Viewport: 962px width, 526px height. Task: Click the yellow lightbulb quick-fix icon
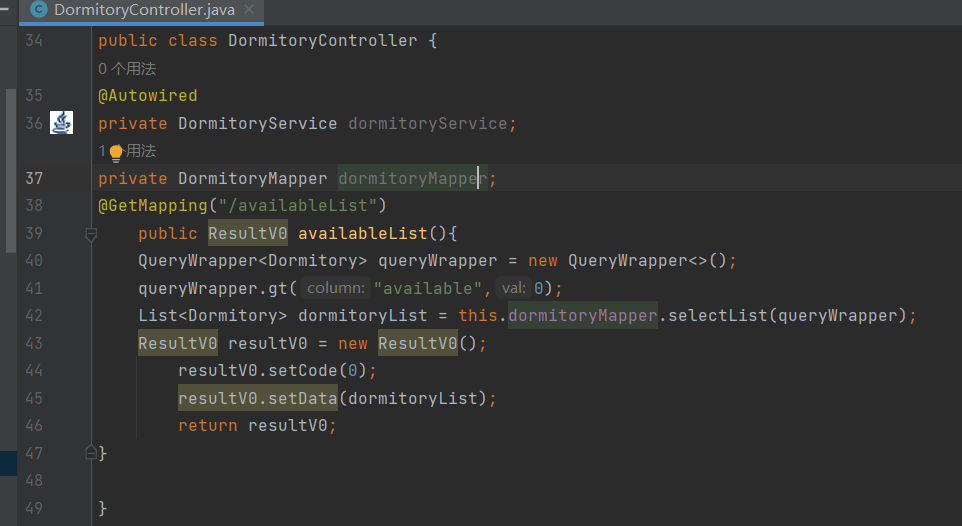[115, 152]
